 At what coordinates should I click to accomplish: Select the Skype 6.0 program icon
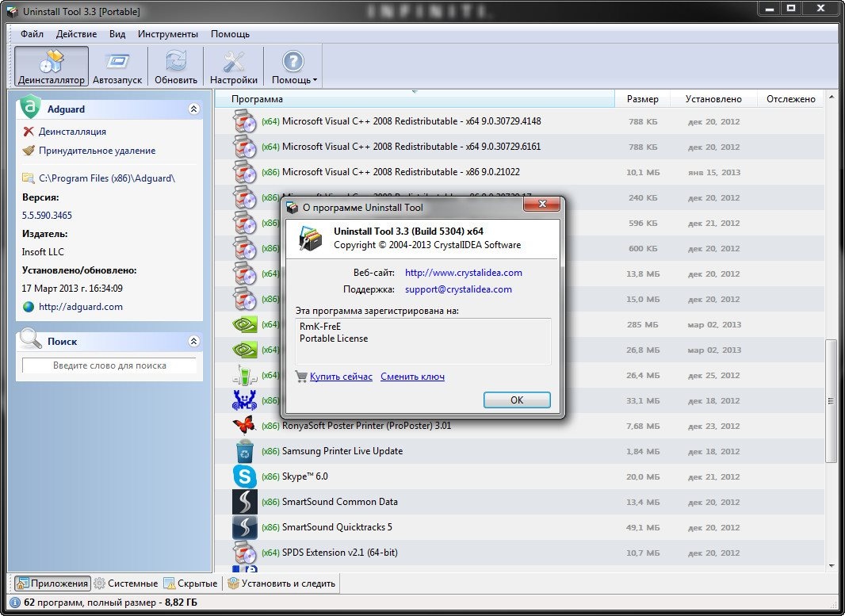coord(244,476)
